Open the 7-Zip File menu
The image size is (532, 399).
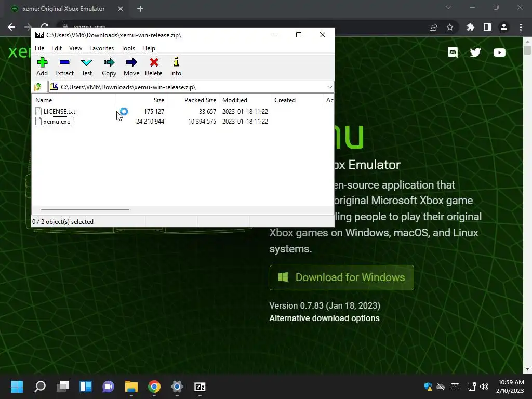tap(39, 48)
